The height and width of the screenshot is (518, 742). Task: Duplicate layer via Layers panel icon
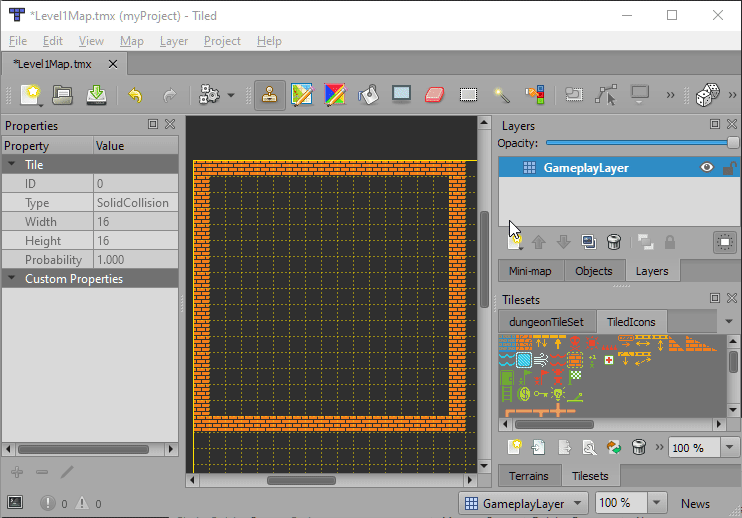[589, 242]
